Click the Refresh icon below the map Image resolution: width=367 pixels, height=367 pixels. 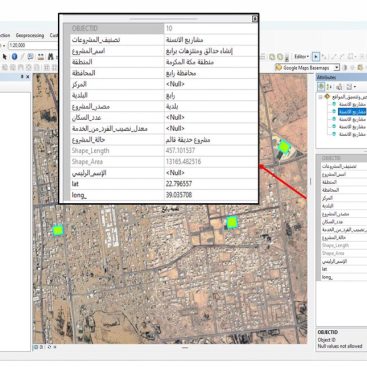49,347
